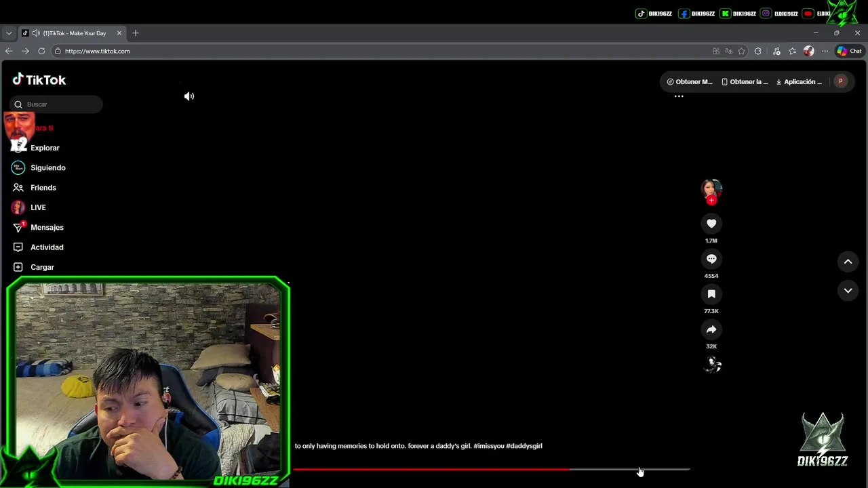868x488 pixels.
Task: Click the #daddysgirl hashtag
Action: [524, 446]
